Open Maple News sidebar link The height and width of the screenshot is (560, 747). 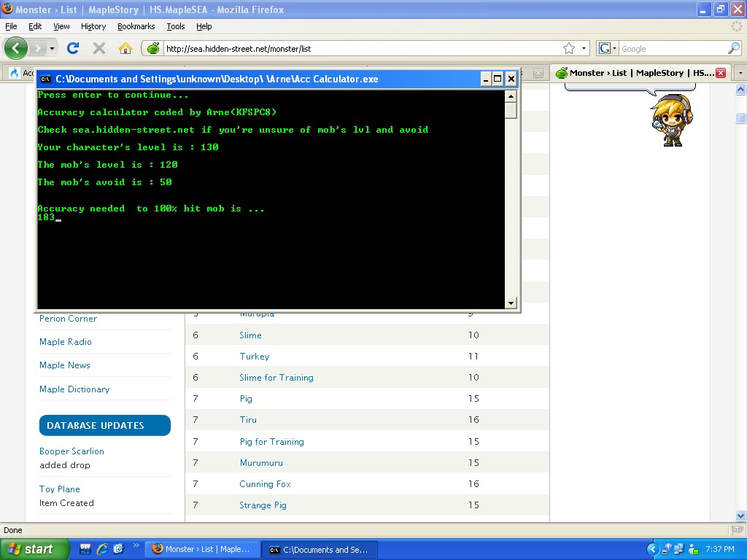pyautogui.click(x=65, y=365)
